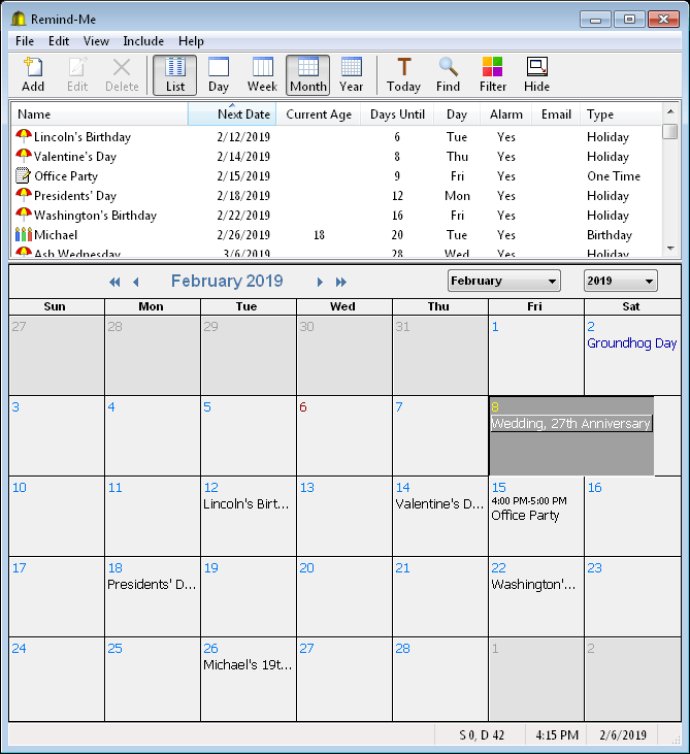The height and width of the screenshot is (754, 690).
Task: Go forward one year with double-right arrow
Action: pyautogui.click(x=340, y=282)
